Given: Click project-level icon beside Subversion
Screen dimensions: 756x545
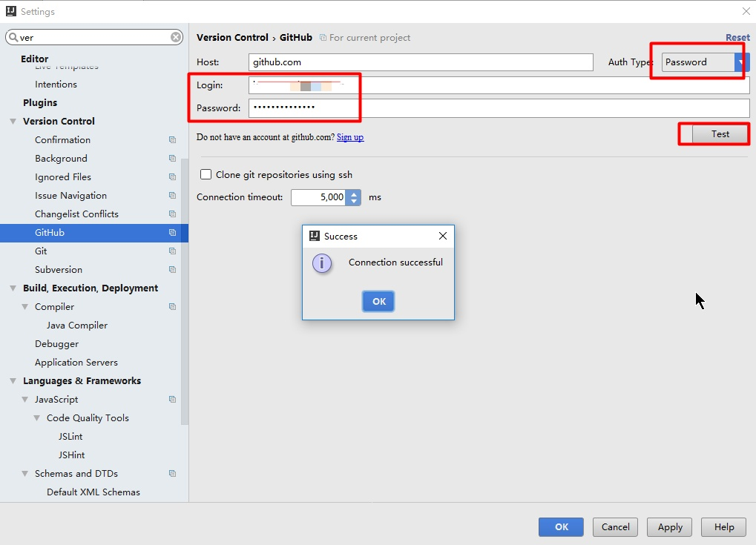Looking at the screenshot, I should tap(172, 269).
